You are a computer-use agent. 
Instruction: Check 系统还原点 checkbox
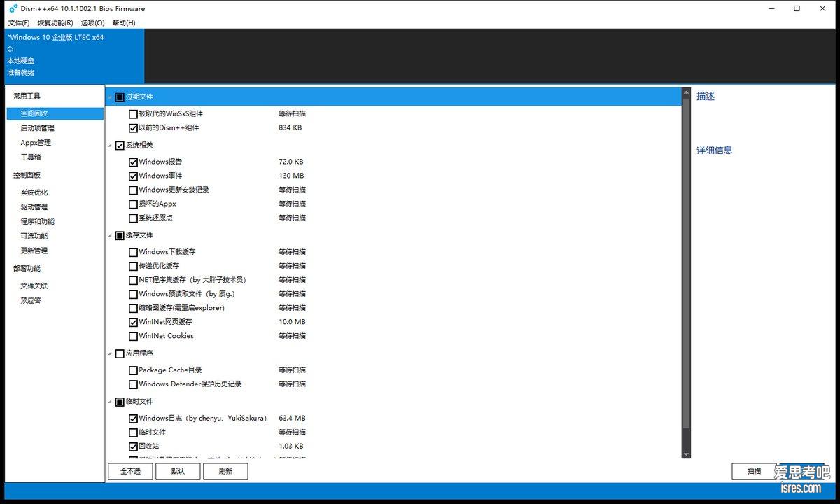point(133,218)
